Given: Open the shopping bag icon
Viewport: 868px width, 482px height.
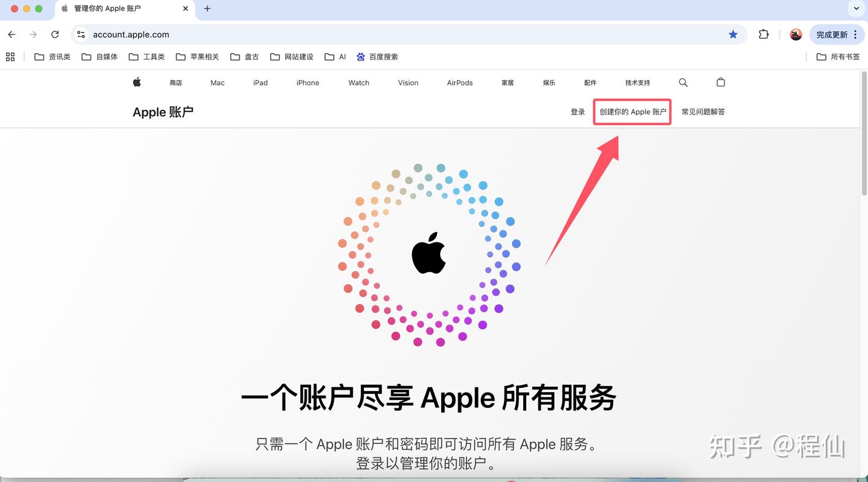Looking at the screenshot, I should (720, 82).
